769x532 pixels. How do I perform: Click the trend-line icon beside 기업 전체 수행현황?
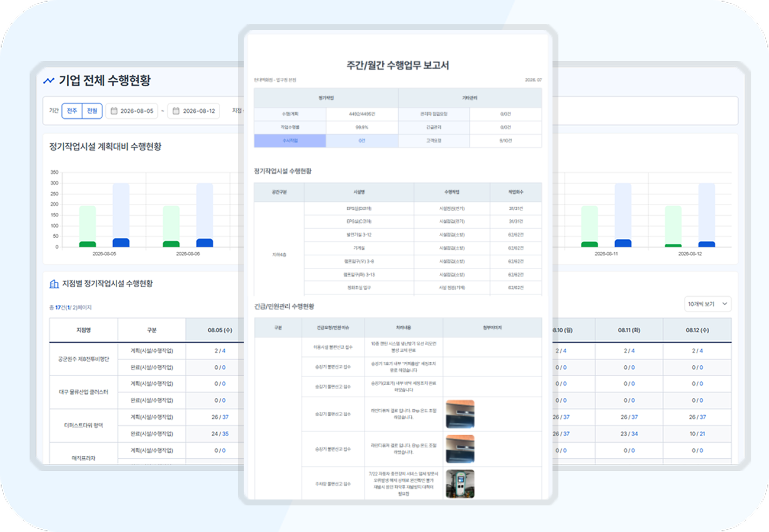49,80
